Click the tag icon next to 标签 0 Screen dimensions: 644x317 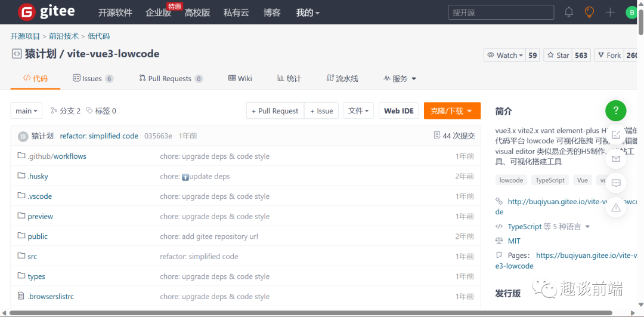tap(90, 110)
